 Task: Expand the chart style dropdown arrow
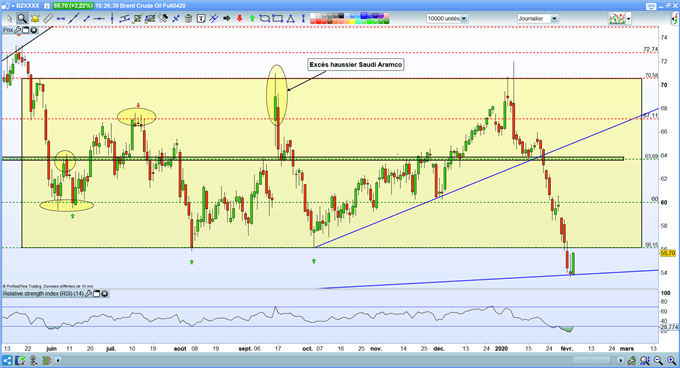coord(628,19)
